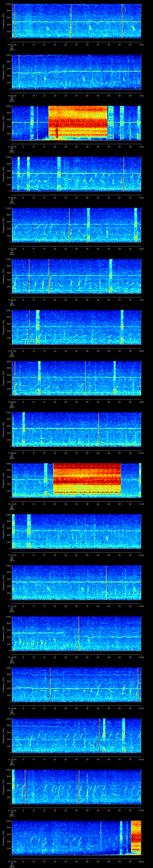Click red broadband noise block in 13:10:00 spectrogram
Screen dimensions: 153x868
pos(87,478)
